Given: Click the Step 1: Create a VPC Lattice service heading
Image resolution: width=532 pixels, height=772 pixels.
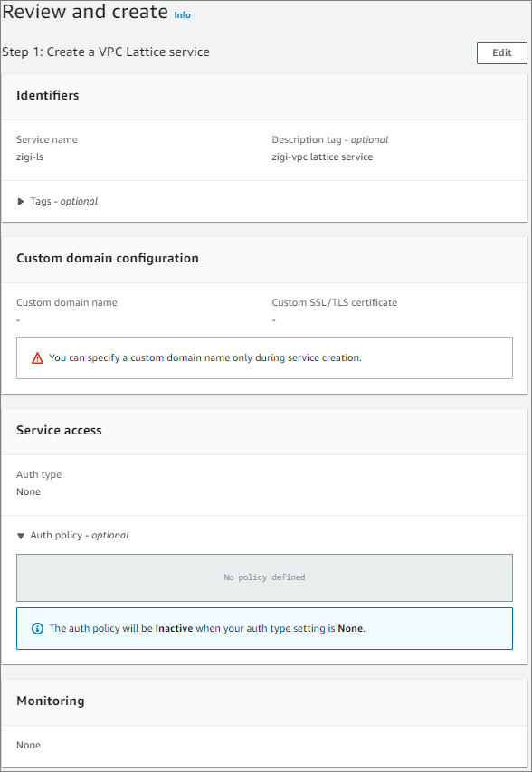Looking at the screenshot, I should point(106,52).
